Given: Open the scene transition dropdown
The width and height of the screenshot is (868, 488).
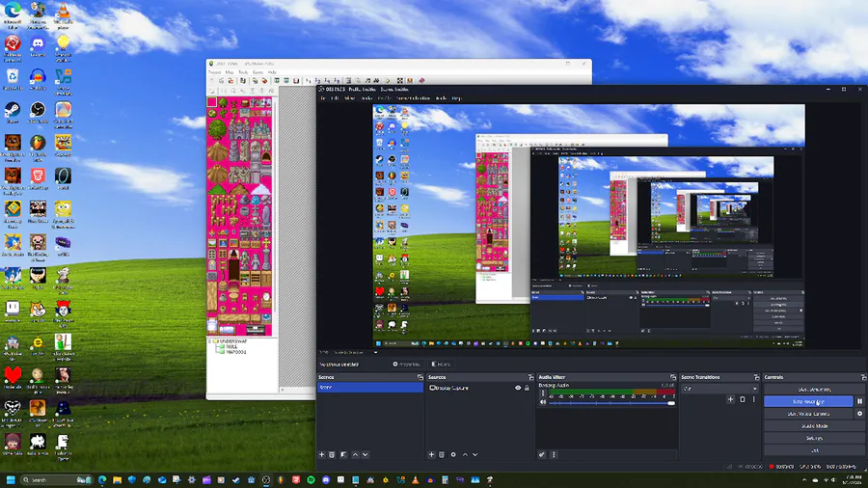Looking at the screenshot, I should click(720, 389).
